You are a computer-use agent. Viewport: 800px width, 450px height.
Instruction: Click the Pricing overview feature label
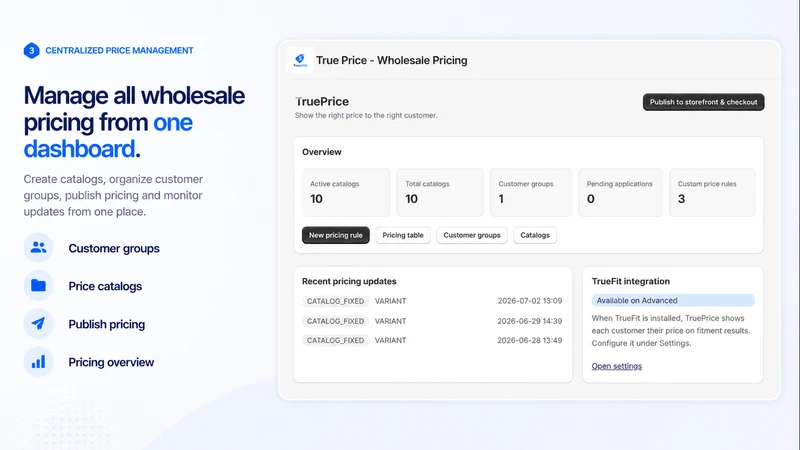click(x=111, y=362)
